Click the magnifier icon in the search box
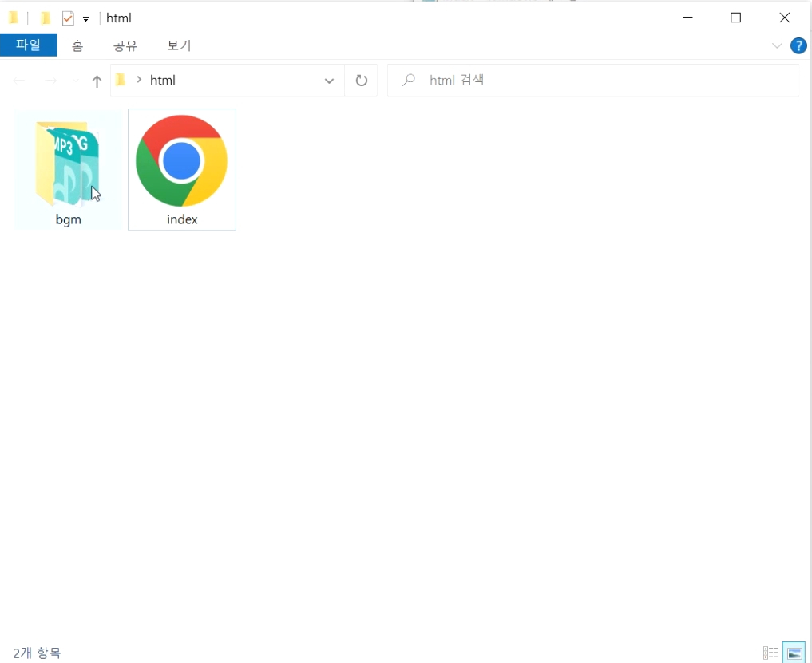Viewport: 812px width, 663px height. tap(409, 80)
